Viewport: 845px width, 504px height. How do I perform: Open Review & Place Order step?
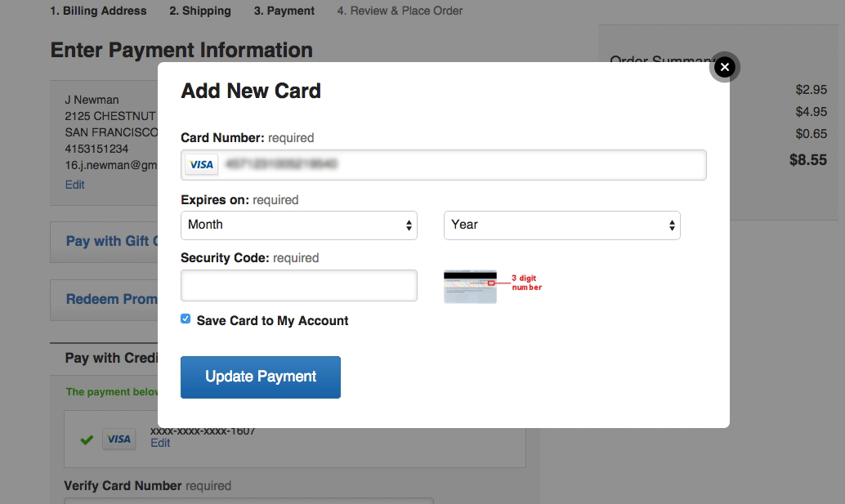(400, 11)
